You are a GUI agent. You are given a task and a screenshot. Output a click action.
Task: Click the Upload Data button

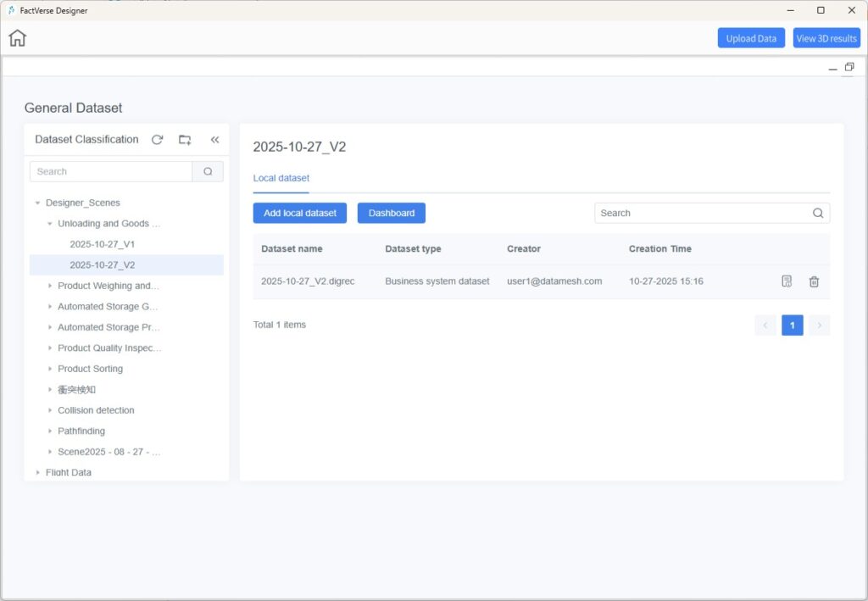(750, 38)
